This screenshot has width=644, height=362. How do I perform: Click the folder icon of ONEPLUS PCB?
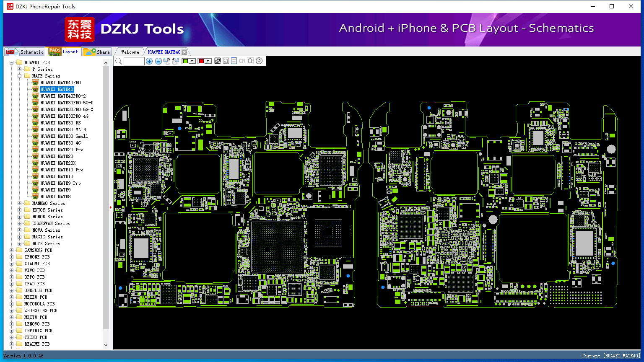click(x=19, y=290)
